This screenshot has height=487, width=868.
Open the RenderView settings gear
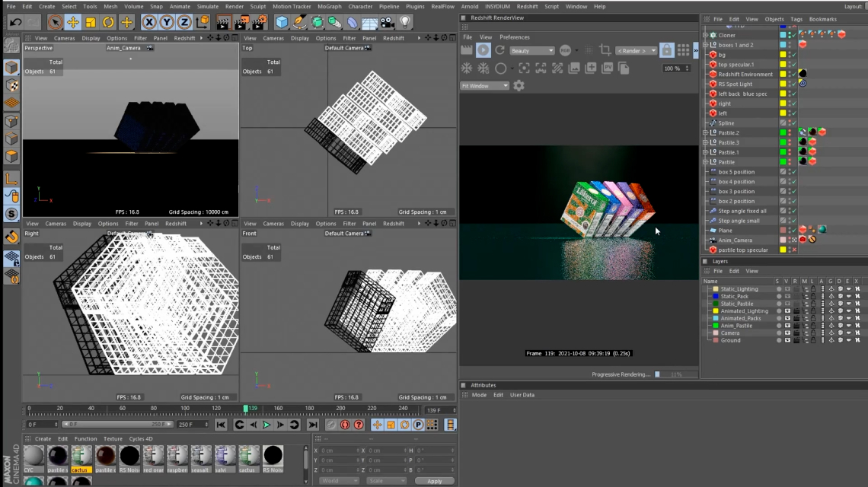click(x=519, y=86)
